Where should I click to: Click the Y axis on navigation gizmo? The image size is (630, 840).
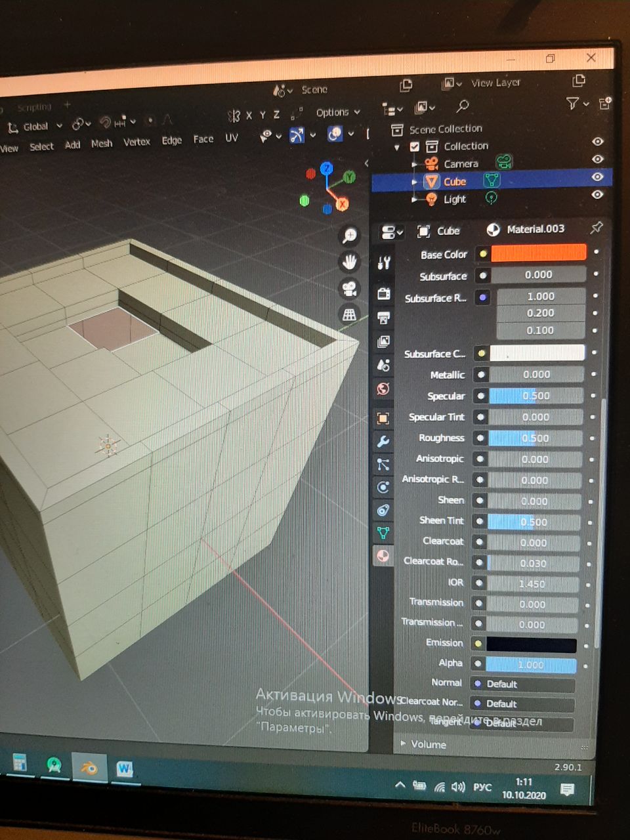pos(349,177)
